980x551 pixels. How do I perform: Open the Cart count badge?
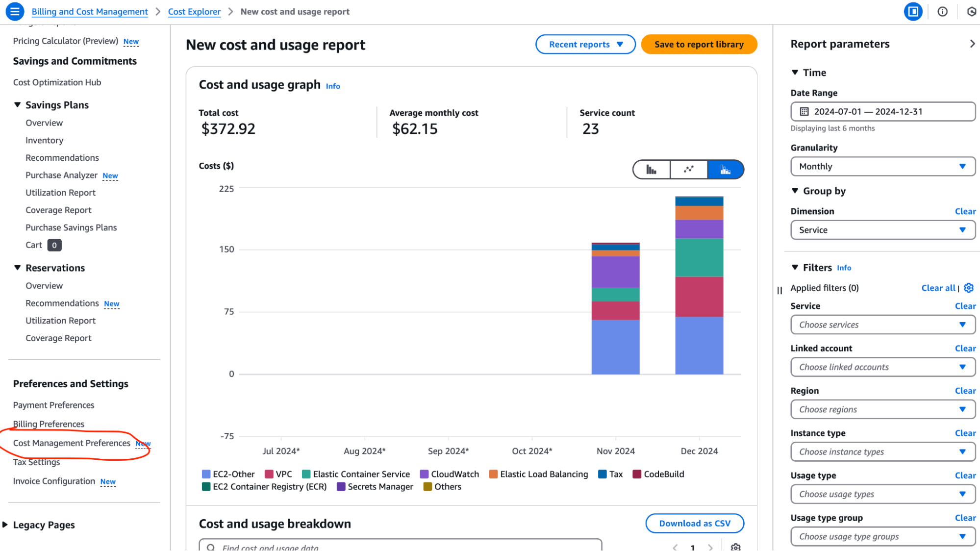click(54, 245)
